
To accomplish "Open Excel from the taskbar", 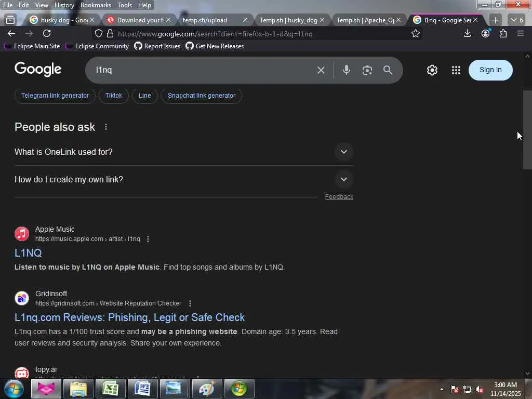I will 110,389.
